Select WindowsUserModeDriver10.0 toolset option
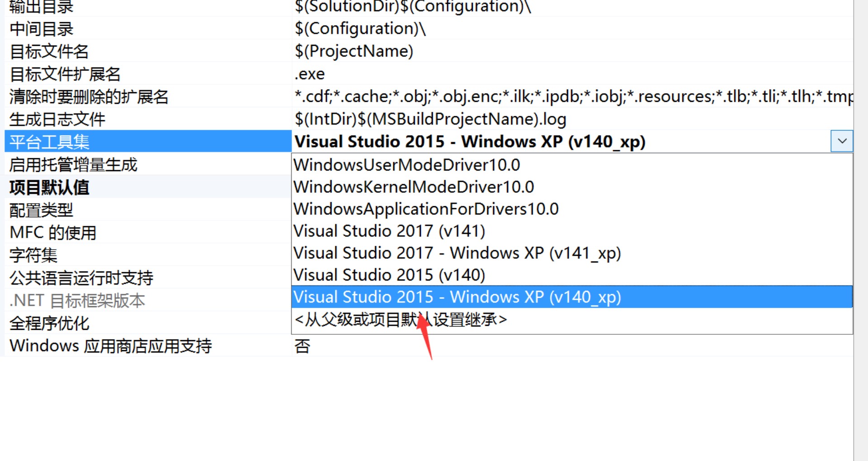Image resolution: width=868 pixels, height=461 pixels. [x=406, y=165]
